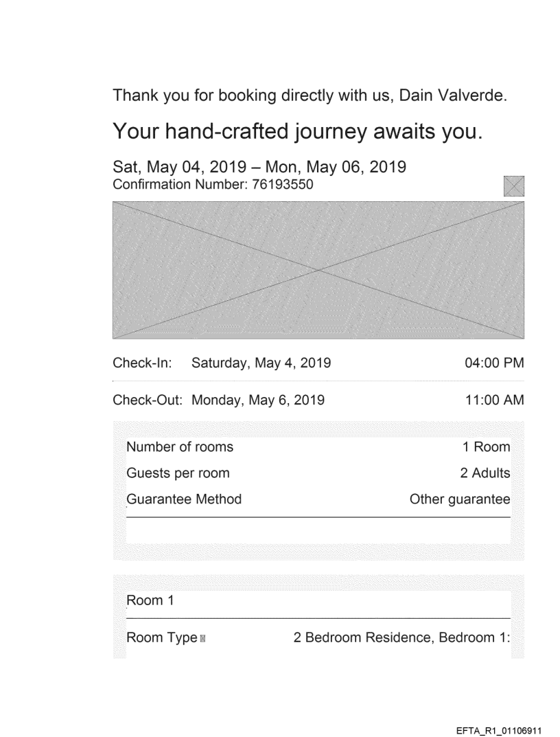Viewport: 560px width, 737px height.
Task: Click the 04:00 PM check-in time
Action: (494, 363)
